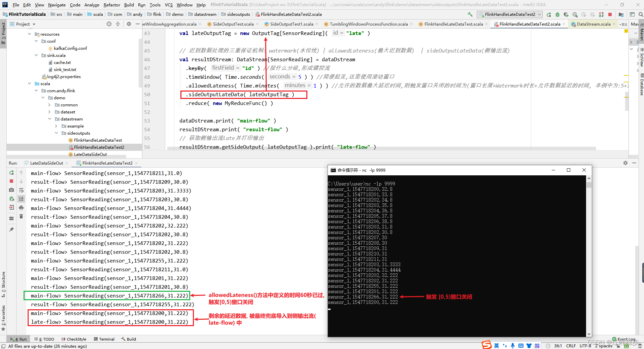Clear all console output with the trash icon
This screenshot has height=349, width=644.
click(x=21, y=216)
